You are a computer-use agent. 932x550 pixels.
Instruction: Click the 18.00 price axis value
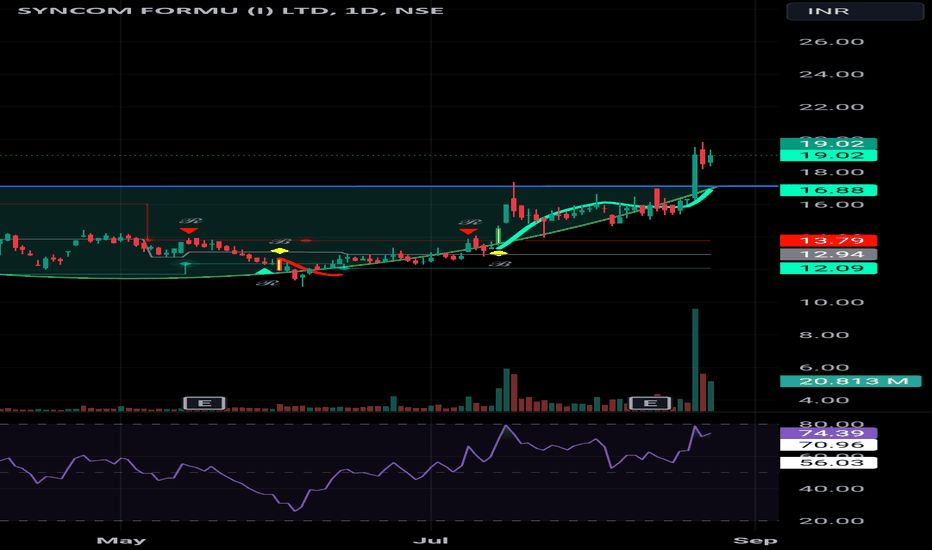(831, 172)
